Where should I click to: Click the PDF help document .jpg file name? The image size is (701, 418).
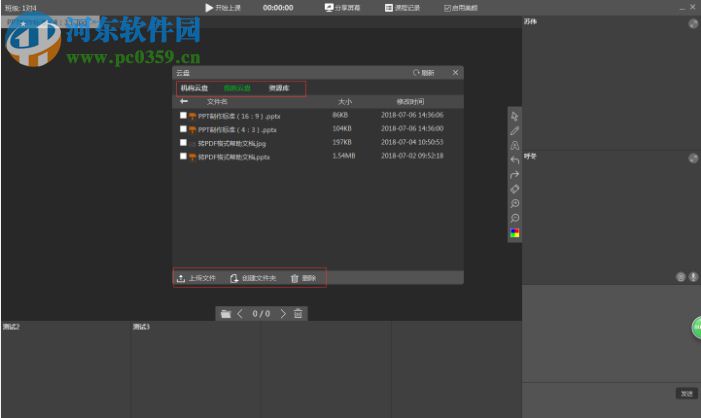[232, 144]
